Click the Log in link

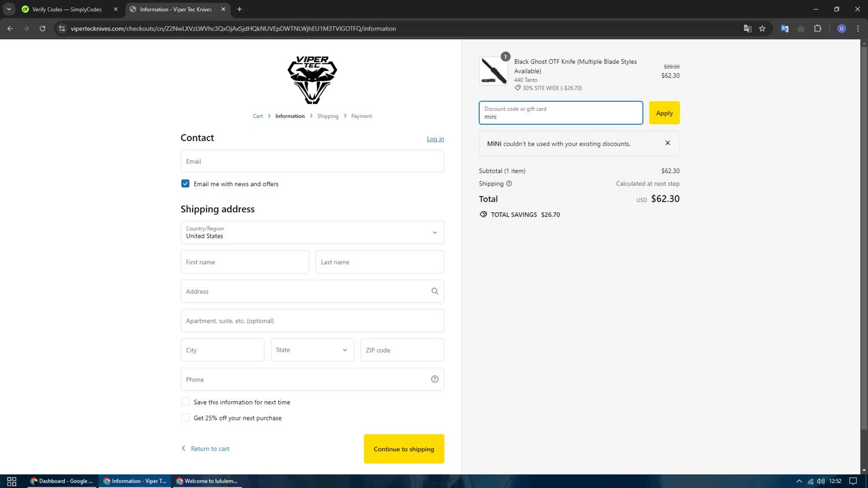435,139
